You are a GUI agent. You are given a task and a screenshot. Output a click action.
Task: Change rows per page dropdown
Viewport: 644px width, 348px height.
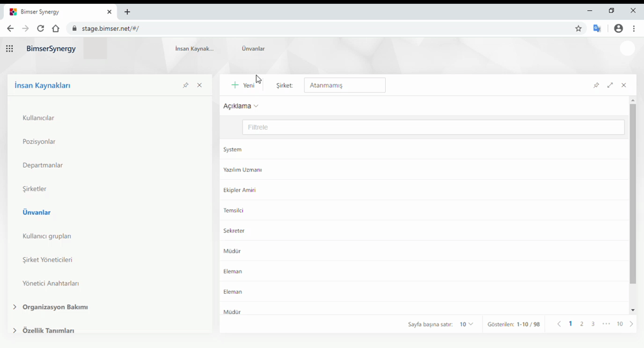[x=466, y=324]
